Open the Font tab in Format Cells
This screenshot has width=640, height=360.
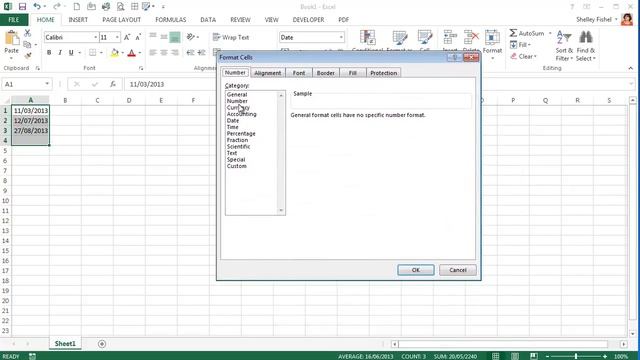[299, 73]
